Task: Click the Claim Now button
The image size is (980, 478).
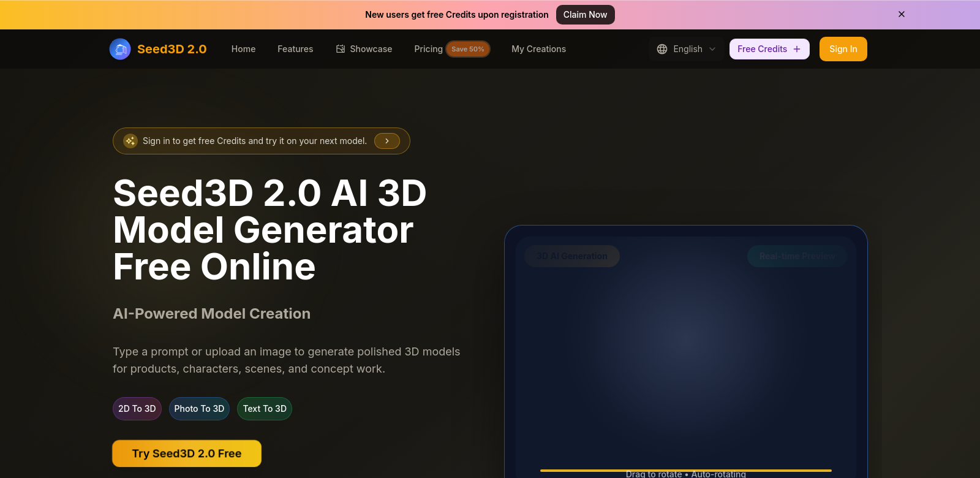Action: pos(585,15)
